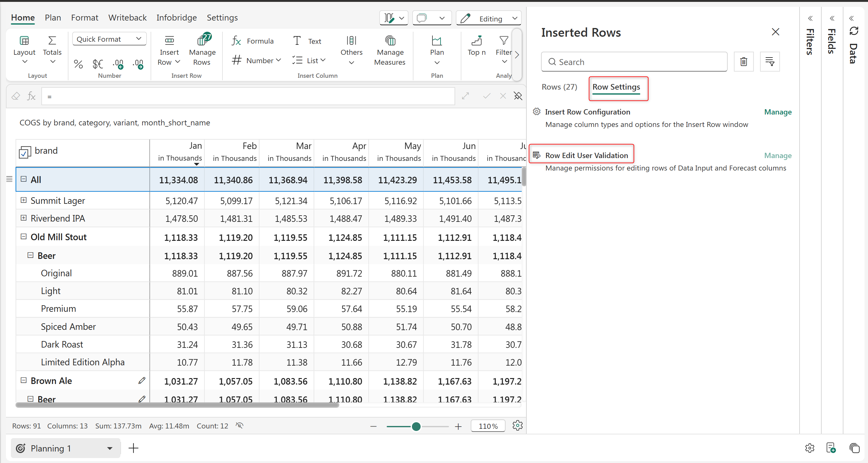868x463 pixels.
Task: Open Manage Measures tool
Action: click(x=390, y=41)
